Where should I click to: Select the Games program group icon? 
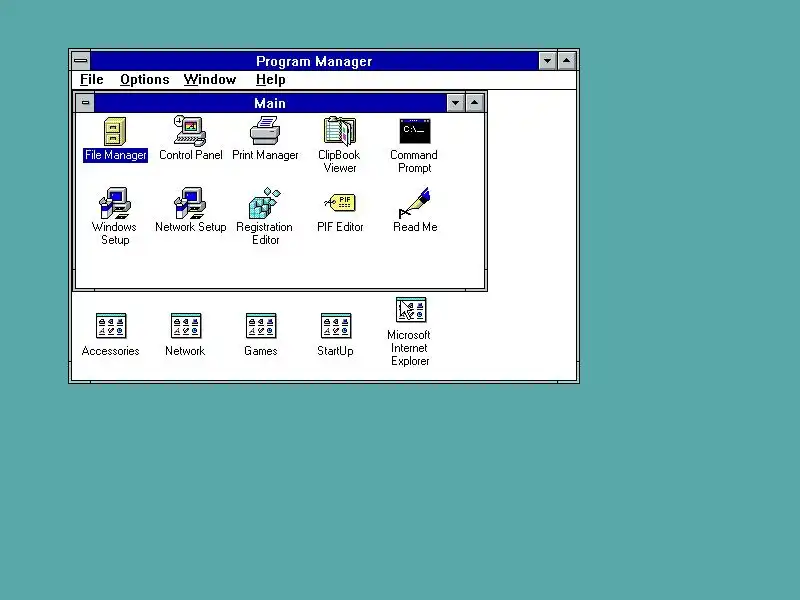point(261,326)
